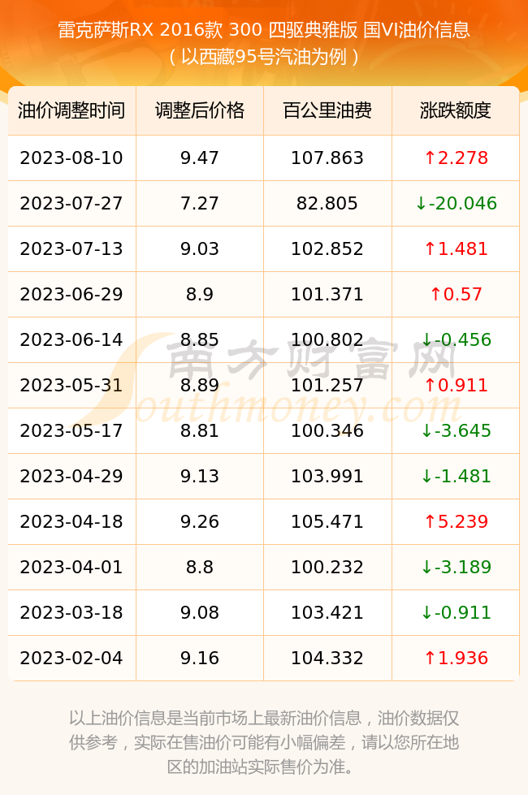The width and height of the screenshot is (528, 812).
Task: Click the fuel cost 102.852 cell
Action: (327, 249)
